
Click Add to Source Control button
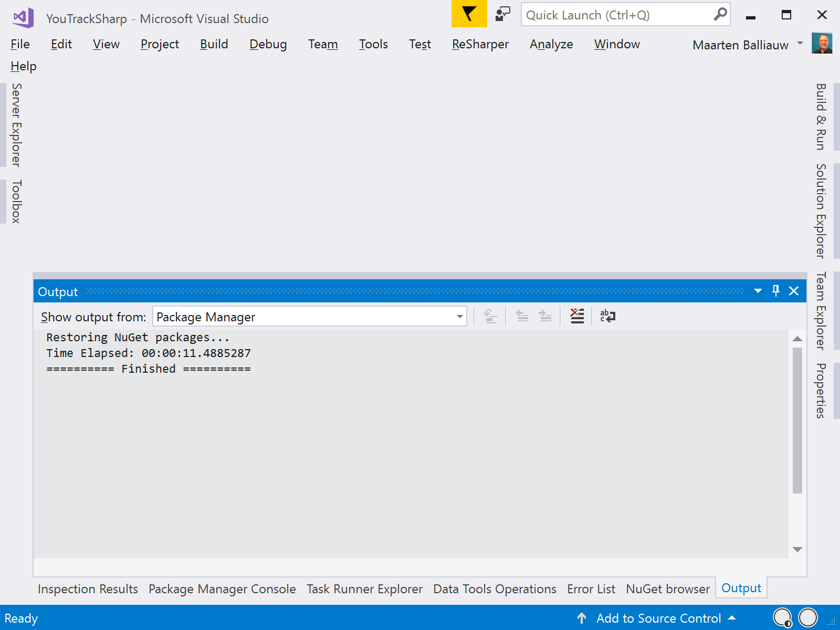click(658, 618)
